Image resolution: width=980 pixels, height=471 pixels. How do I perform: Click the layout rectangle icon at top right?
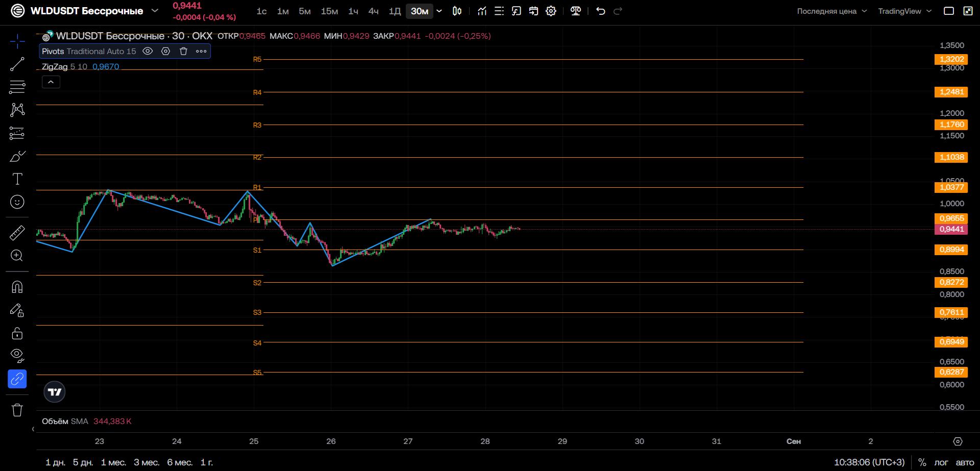[949, 11]
